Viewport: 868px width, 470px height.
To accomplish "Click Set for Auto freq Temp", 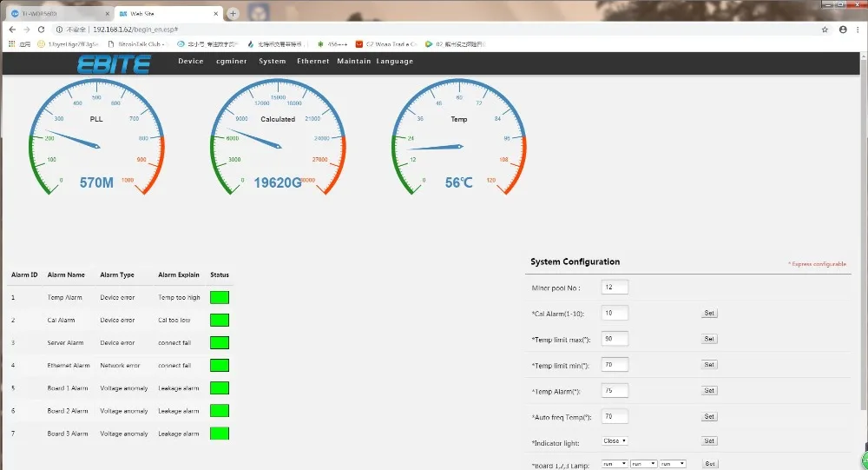I will pyautogui.click(x=709, y=416).
